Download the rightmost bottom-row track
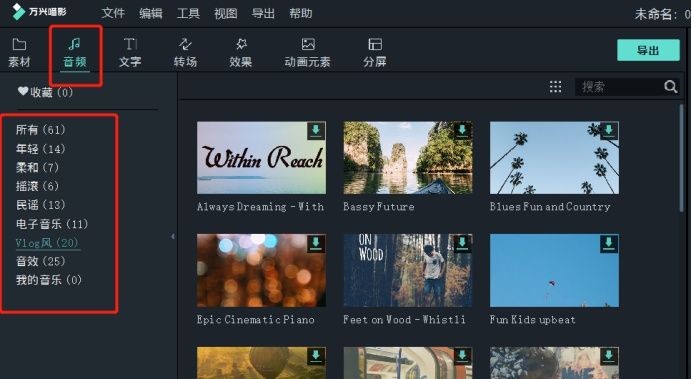Screen dimensions: 692x379 click(x=609, y=355)
